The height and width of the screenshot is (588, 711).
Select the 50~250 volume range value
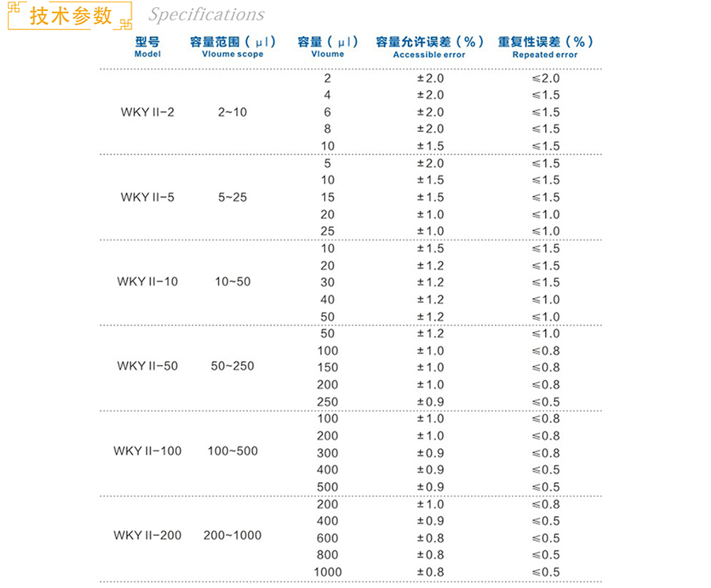(x=232, y=366)
